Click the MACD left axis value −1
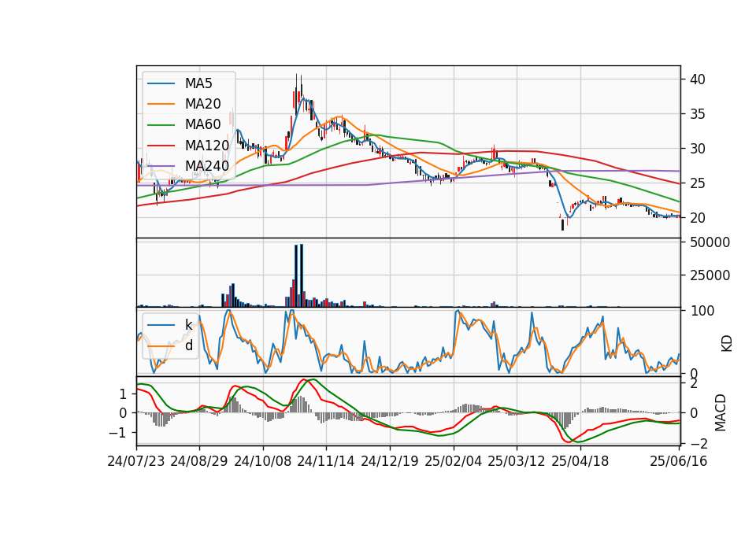 117,433
